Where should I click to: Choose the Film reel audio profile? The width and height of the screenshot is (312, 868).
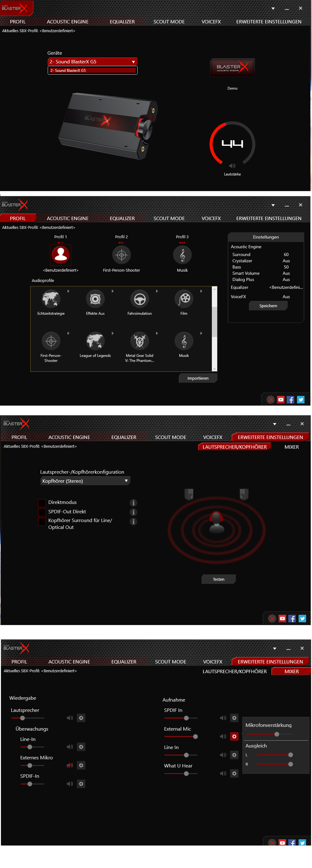click(x=184, y=298)
